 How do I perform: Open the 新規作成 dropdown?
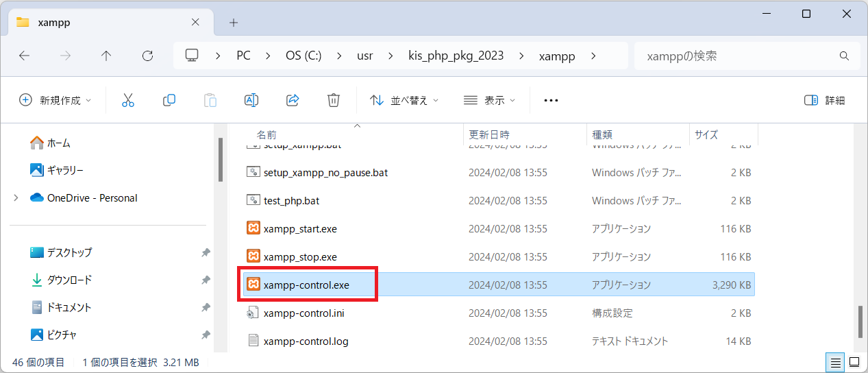tap(55, 100)
